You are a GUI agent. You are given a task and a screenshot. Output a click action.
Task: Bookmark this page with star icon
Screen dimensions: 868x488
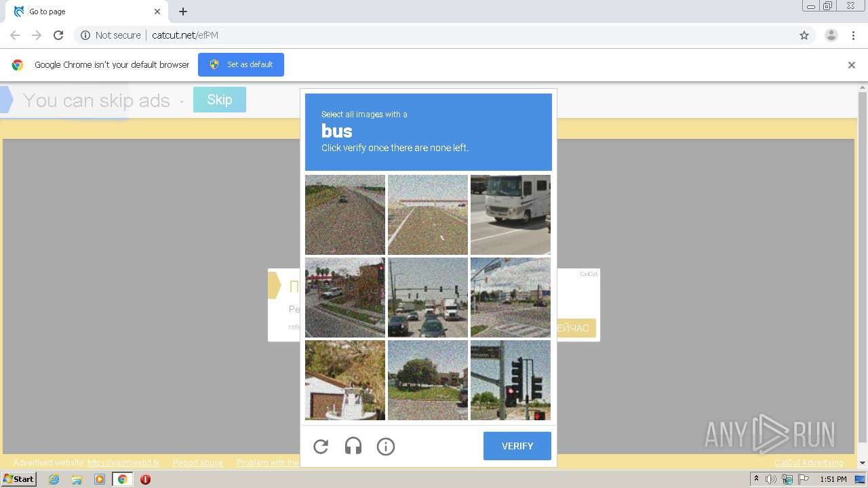pos(804,35)
